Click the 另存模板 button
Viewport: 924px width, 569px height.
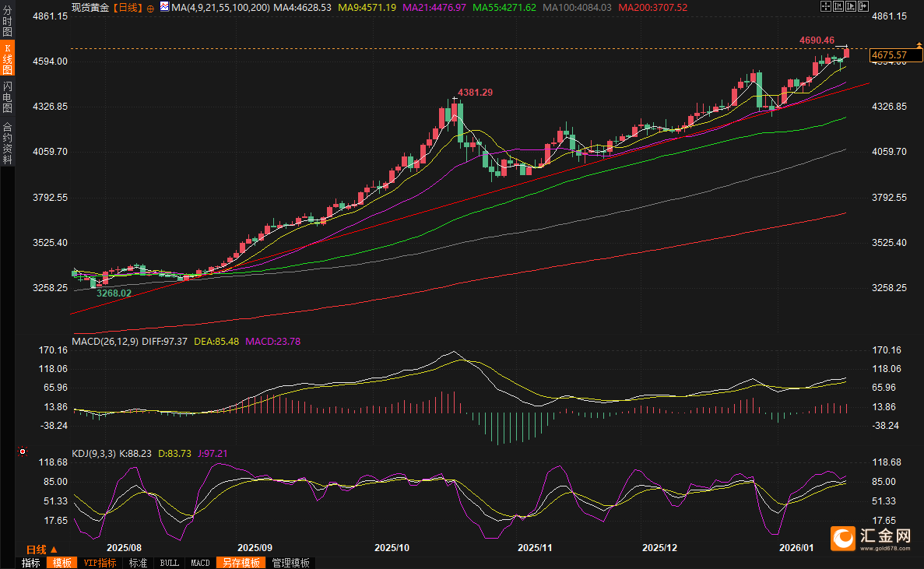[x=241, y=563]
